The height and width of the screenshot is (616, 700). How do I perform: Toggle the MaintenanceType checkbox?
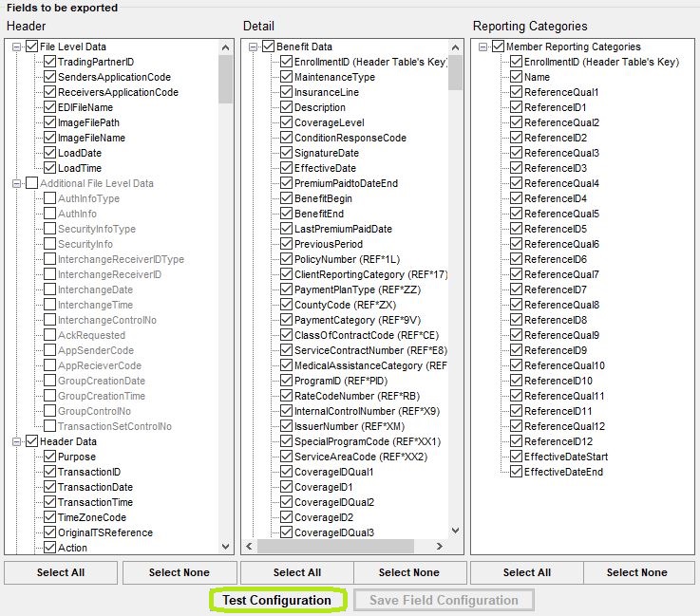[287, 77]
